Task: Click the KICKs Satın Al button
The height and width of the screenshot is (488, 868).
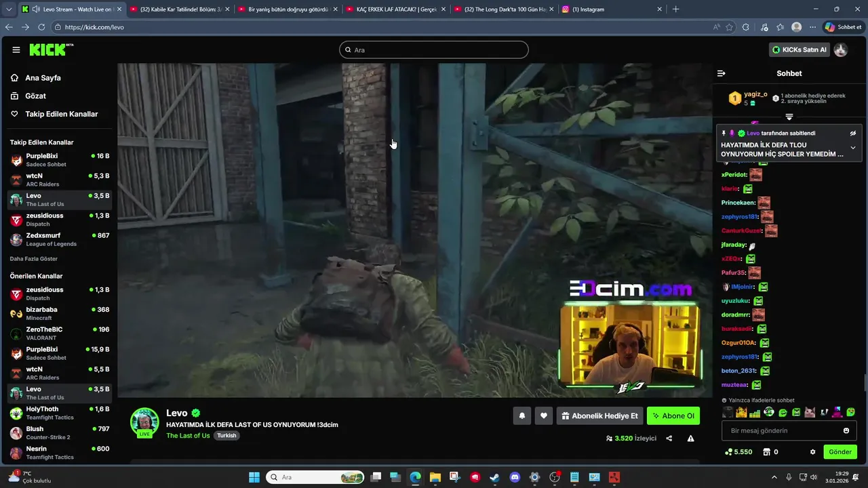Action: coord(799,49)
